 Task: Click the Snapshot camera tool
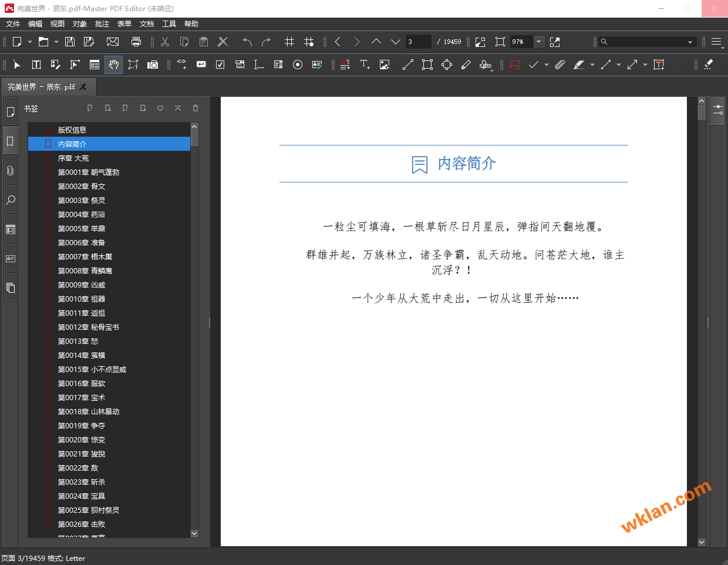coord(153,65)
